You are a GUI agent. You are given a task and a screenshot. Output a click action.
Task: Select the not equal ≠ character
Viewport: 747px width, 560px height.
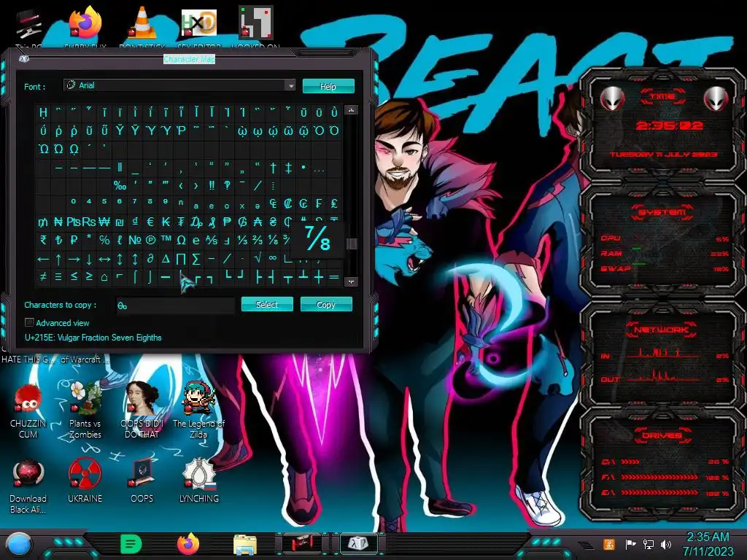coord(43,276)
